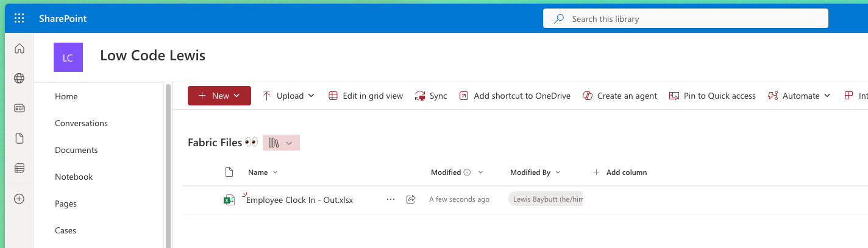Open the globe My sites icon
This screenshot has height=248, width=868.
(19, 78)
